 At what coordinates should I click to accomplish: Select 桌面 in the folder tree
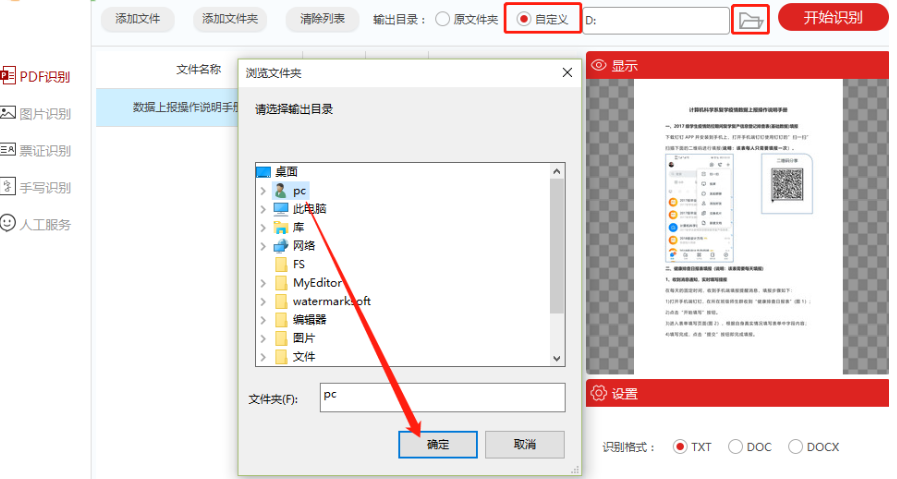286,172
